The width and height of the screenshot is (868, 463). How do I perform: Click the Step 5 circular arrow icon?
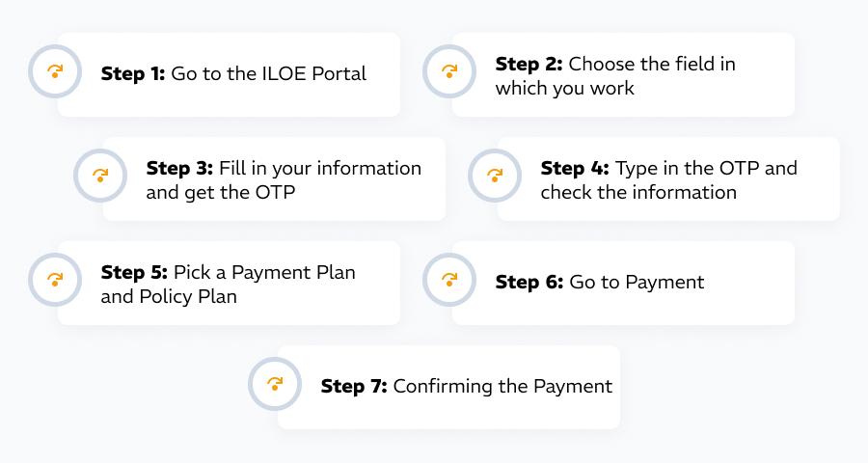pos(55,280)
